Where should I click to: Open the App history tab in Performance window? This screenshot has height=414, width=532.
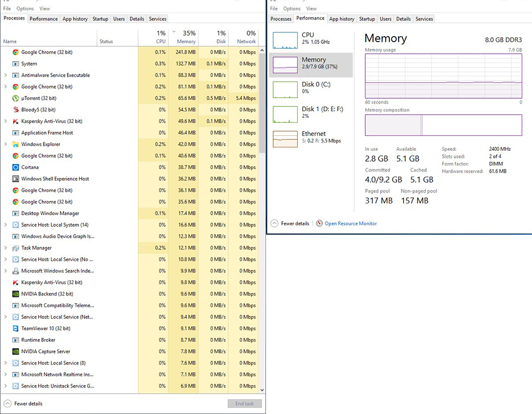(342, 19)
